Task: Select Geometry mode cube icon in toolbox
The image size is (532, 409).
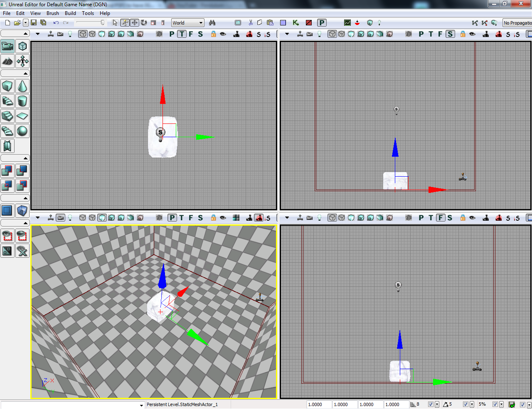Action: [22, 46]
